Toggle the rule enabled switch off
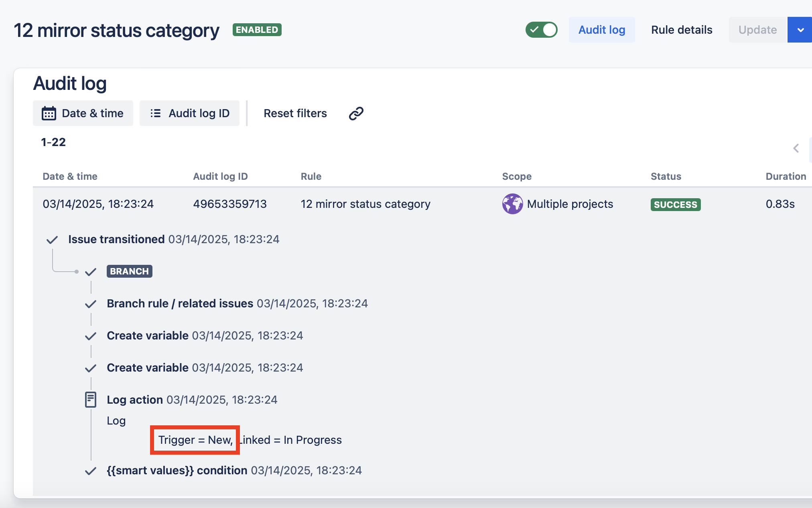The height and width of the screenshot is (508, 812). 541,30
